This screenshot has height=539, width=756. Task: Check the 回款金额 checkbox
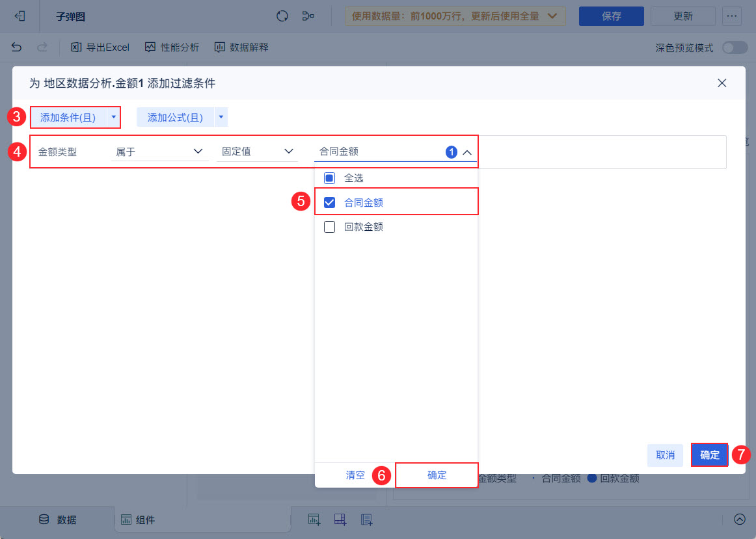coord(329,226)
